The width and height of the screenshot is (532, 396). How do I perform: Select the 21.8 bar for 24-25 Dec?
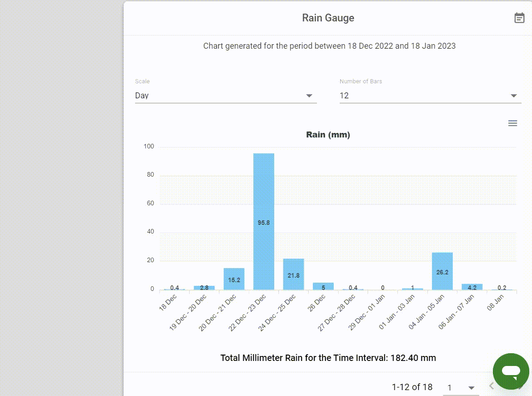[293, 274]
